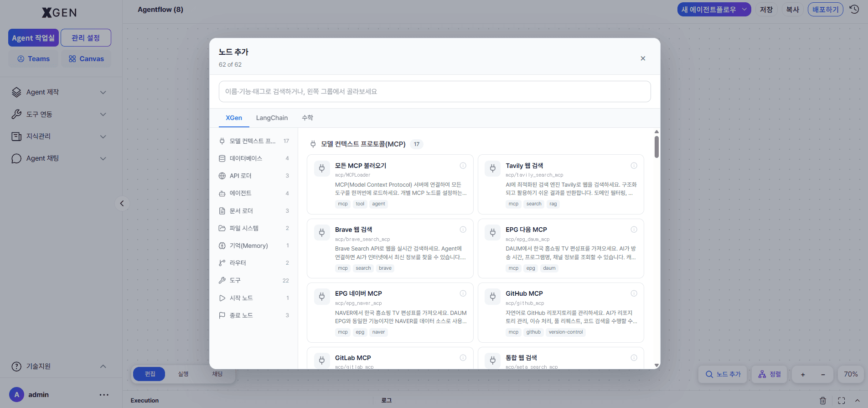Viewport: 868px width, 408px height.
Task: Click the trash icon in Execution bar
Action: tap(823, 400)
